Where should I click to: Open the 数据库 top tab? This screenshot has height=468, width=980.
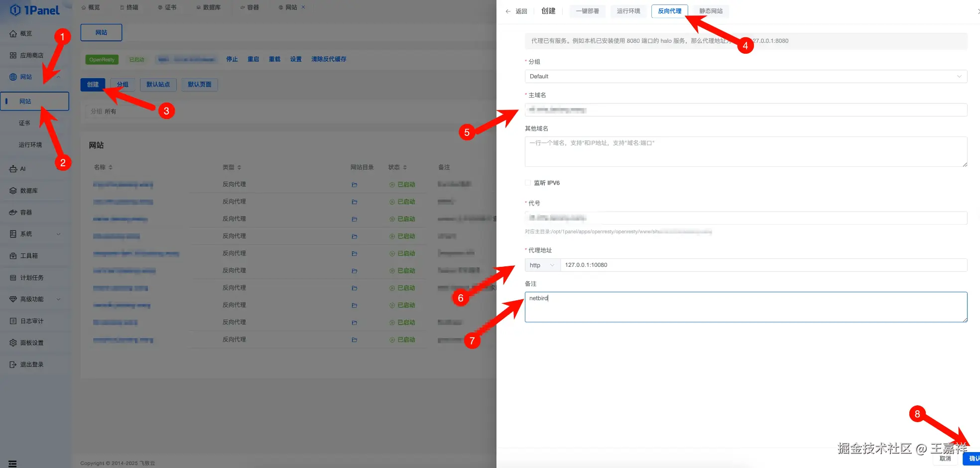[209, 7]
